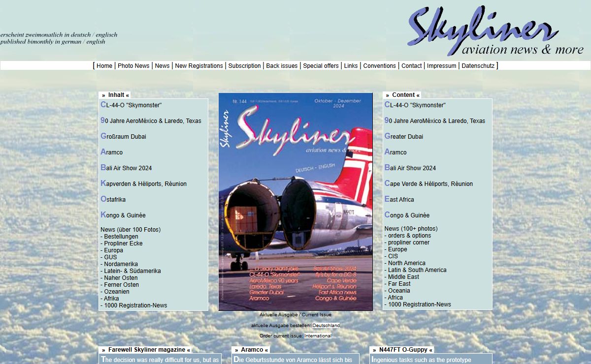Open the Home navigation link
Viewport: 591px width, 364px height.
104,66
